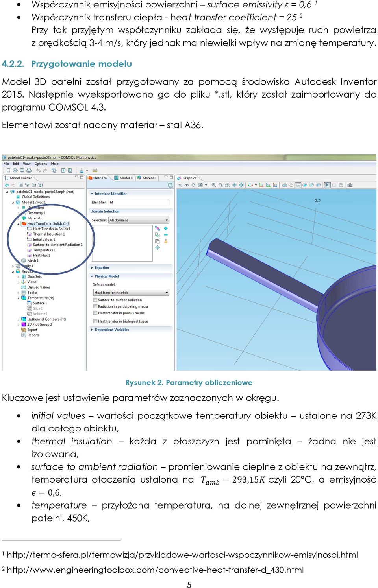Switch to the Material tab

pos(146,178)
